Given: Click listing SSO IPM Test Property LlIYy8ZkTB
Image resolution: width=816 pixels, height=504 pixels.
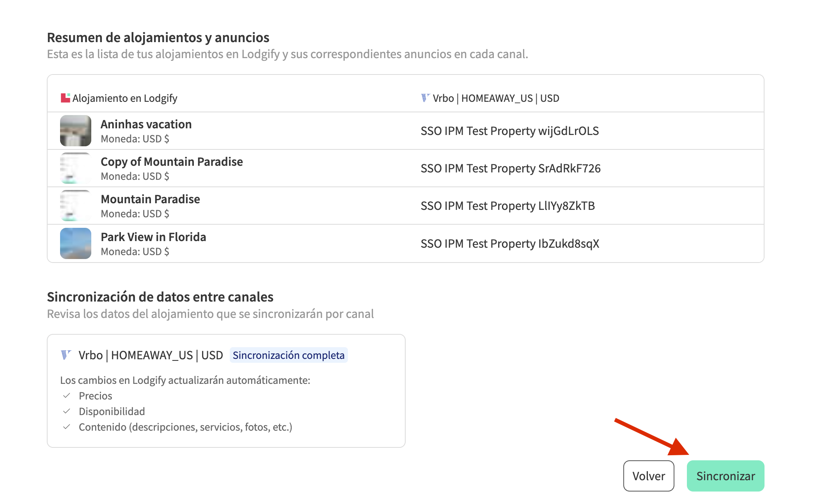Looking at the screenshot, I should point(507,206).
